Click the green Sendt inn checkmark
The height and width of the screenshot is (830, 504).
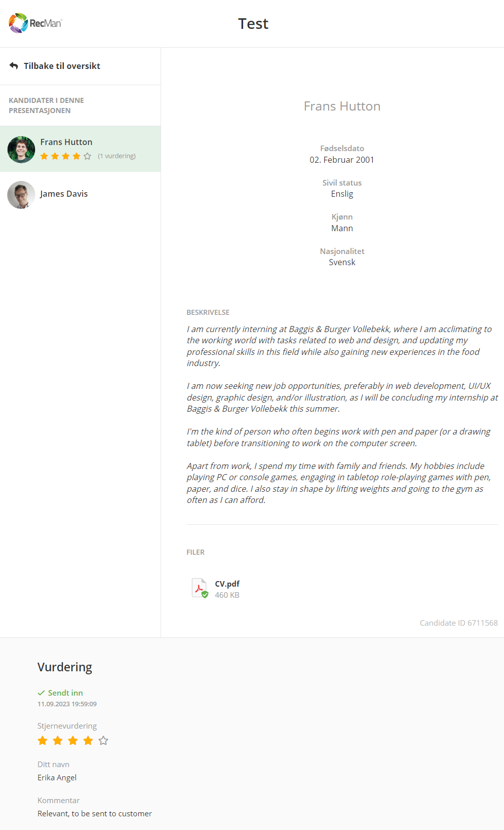pyautogui.click(x=41, y=693)
